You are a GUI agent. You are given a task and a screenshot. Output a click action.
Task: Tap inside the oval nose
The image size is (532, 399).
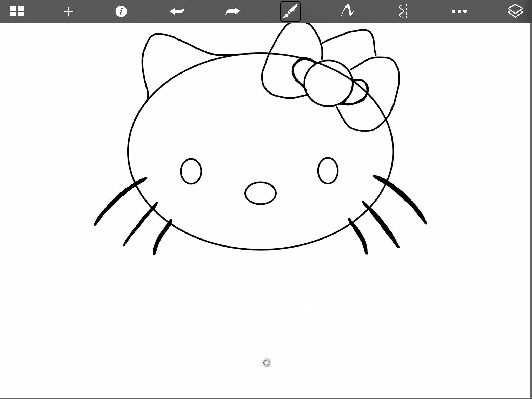coord(260,193)
